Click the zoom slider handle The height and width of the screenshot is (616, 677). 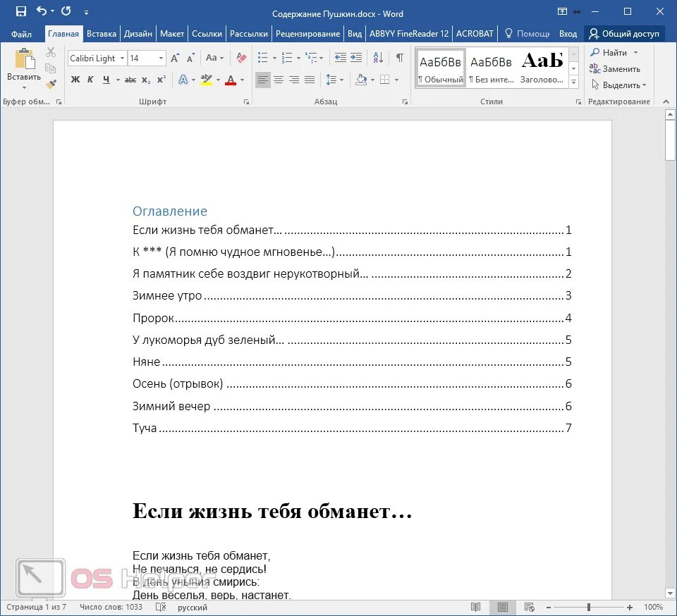coord(588,608)
